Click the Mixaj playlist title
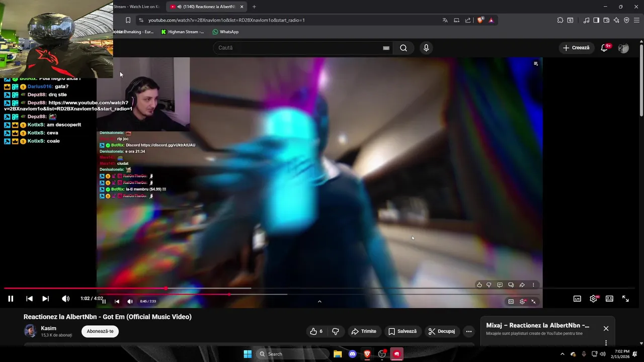This screenshot has width=644, height=362. click(537, 325)
